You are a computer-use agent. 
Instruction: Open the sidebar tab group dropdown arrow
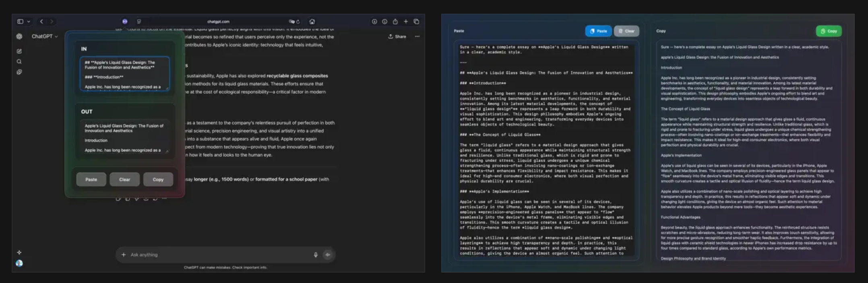[29, 22]
